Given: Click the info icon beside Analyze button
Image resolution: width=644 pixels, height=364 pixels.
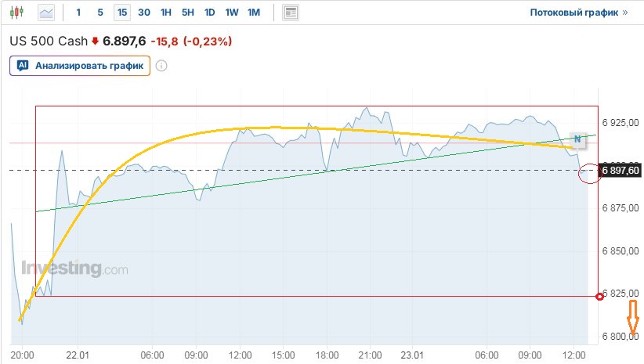Looking at the screenshot, I should point(161,66).
